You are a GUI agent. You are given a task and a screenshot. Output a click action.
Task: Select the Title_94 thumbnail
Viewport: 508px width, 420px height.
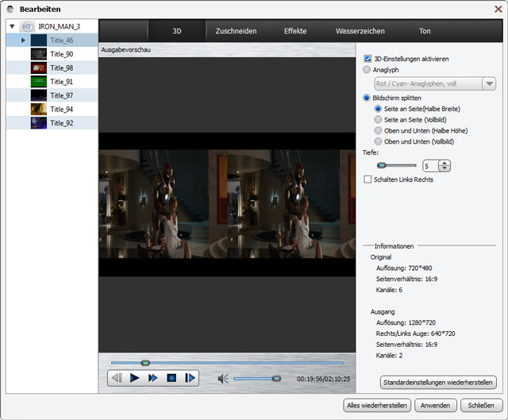(39, 110)
